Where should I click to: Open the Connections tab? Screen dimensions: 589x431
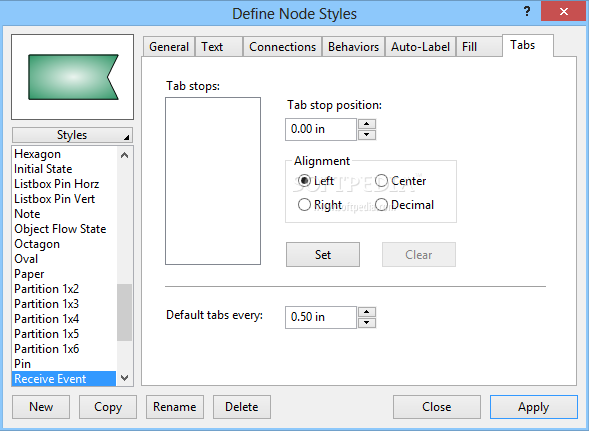(x=282, y=47)
